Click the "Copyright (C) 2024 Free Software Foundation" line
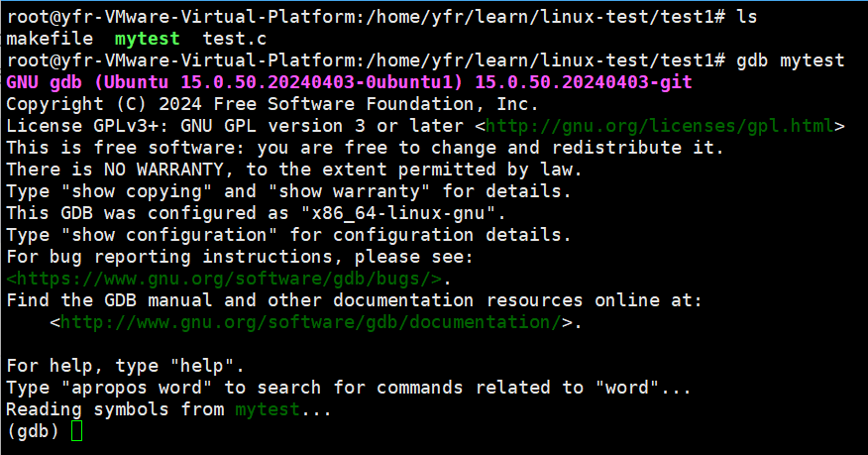 271,105
